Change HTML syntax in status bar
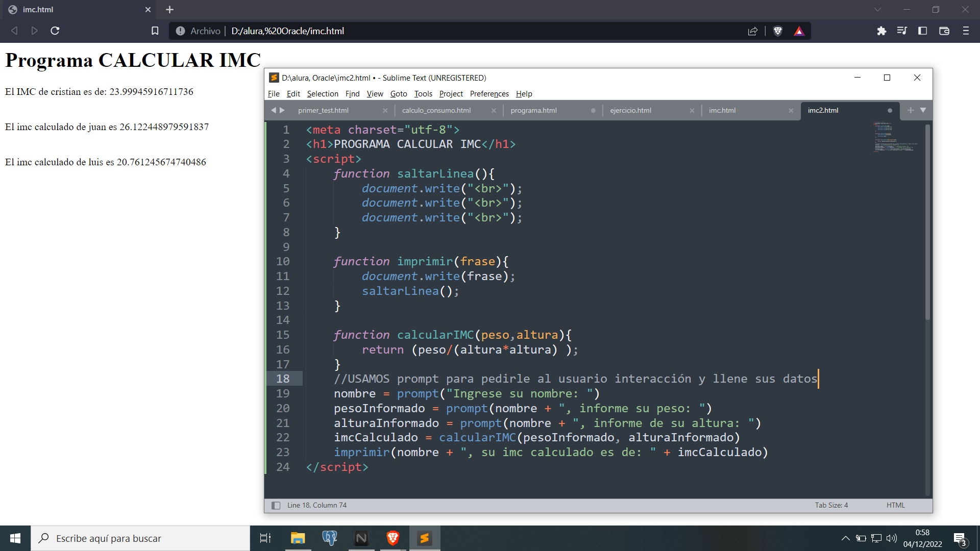 pos(895,505)
